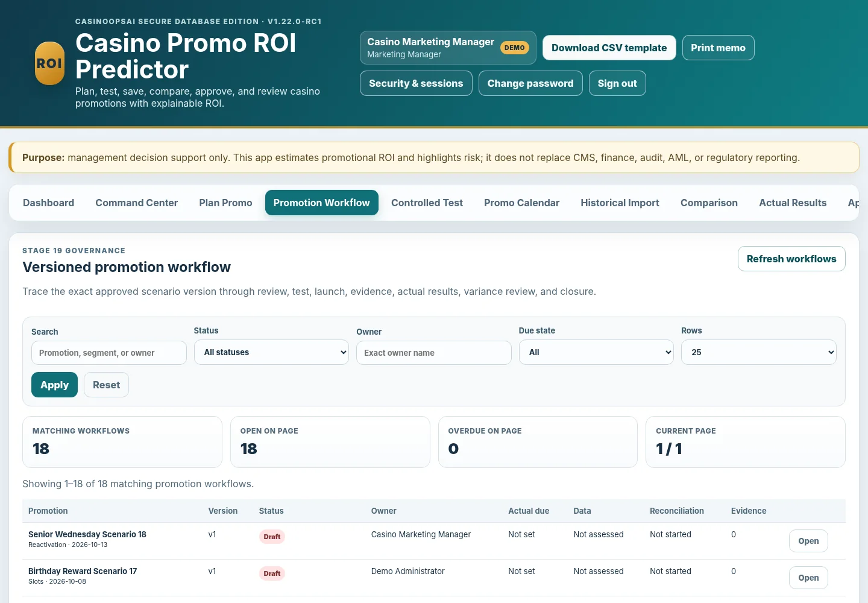Screen dimensions: 868x603
Task: Switch to the Promo Calendar tab
Action: tap(521, 203)
